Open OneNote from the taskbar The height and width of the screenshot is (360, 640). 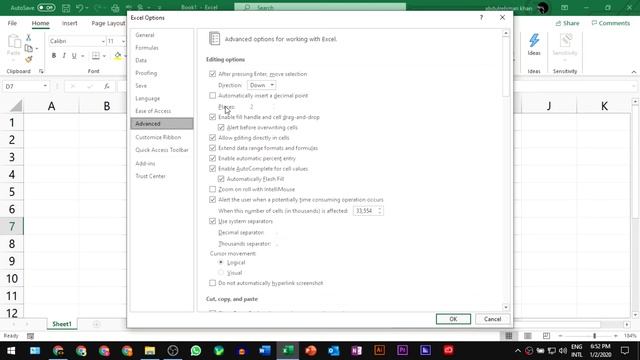coord(356,350)
